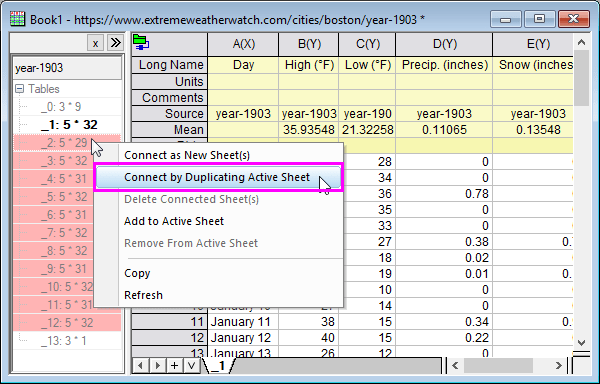This screenshot has width=600, height=384.
Task: Select table _12: 5 * 32
Action: (67, 322)
